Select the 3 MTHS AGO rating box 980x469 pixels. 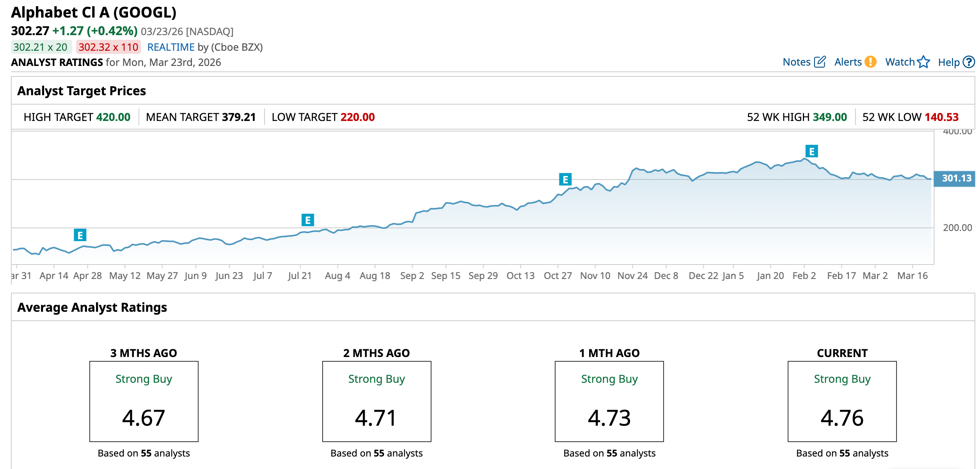pos(144,401)
